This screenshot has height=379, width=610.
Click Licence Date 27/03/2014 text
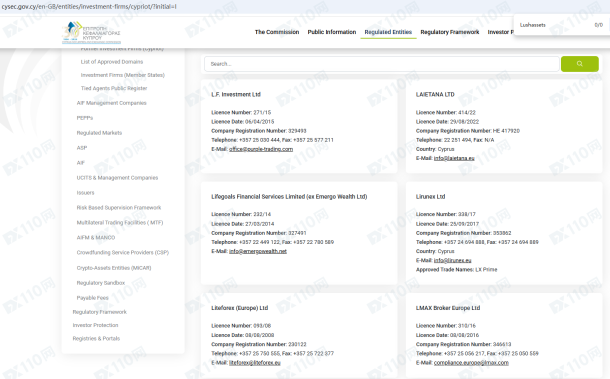pyautogui.click(x=243, y=224)
